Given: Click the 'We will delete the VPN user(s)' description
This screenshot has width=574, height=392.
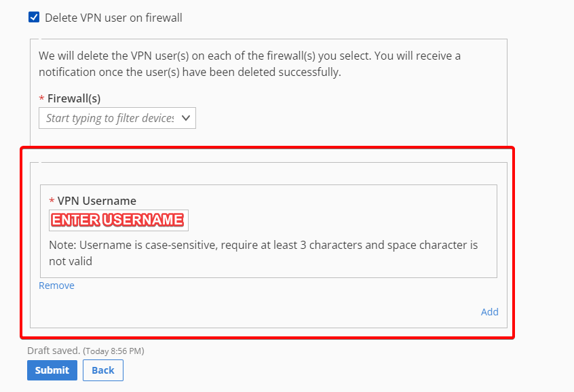Looking at the screenshot, I should click(250, 64).
